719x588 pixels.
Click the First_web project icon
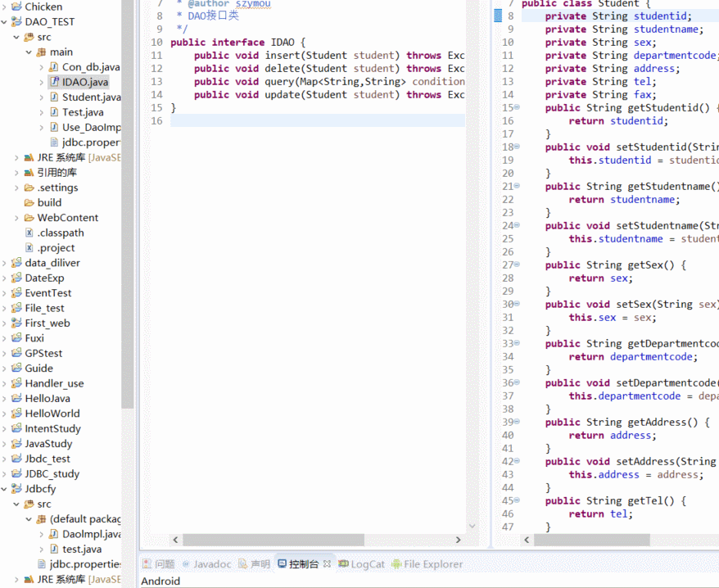[x=16, y=323]
